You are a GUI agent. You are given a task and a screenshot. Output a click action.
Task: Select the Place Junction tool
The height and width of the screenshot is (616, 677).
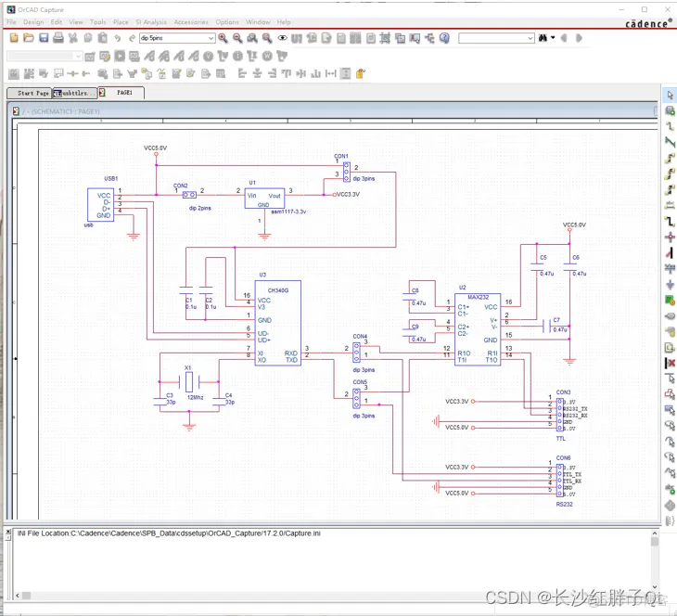[x=670, y=237]
